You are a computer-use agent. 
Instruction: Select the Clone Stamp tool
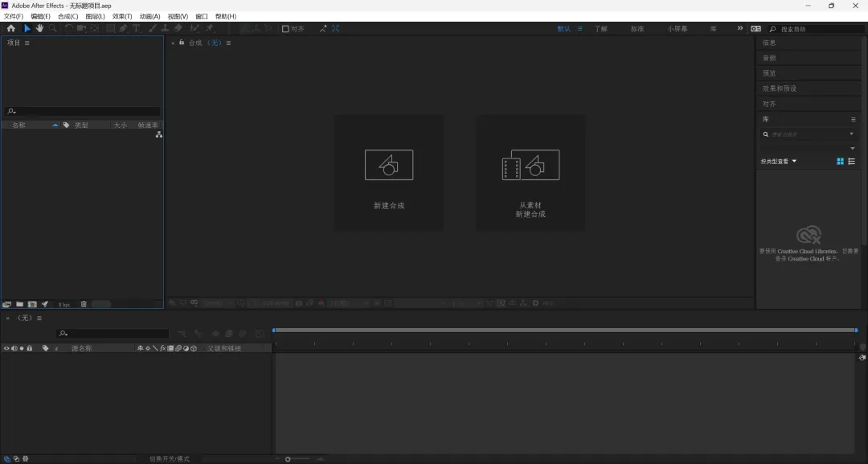click(165, 28)
